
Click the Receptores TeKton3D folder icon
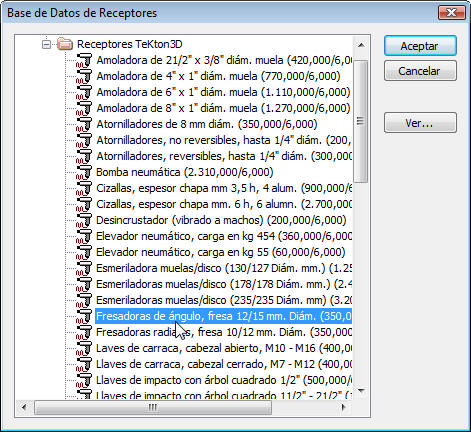pos(65,44)
